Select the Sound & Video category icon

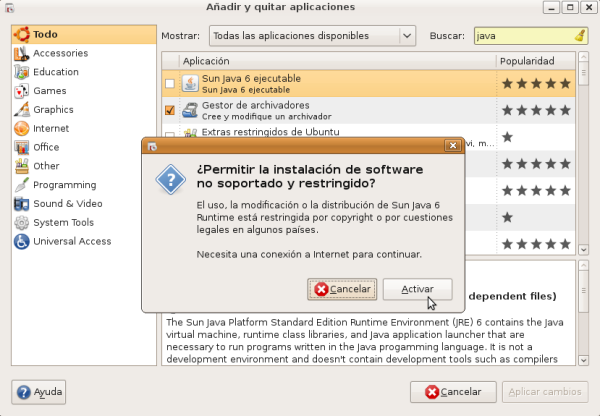pyautogui.click(x=21, y=204)
